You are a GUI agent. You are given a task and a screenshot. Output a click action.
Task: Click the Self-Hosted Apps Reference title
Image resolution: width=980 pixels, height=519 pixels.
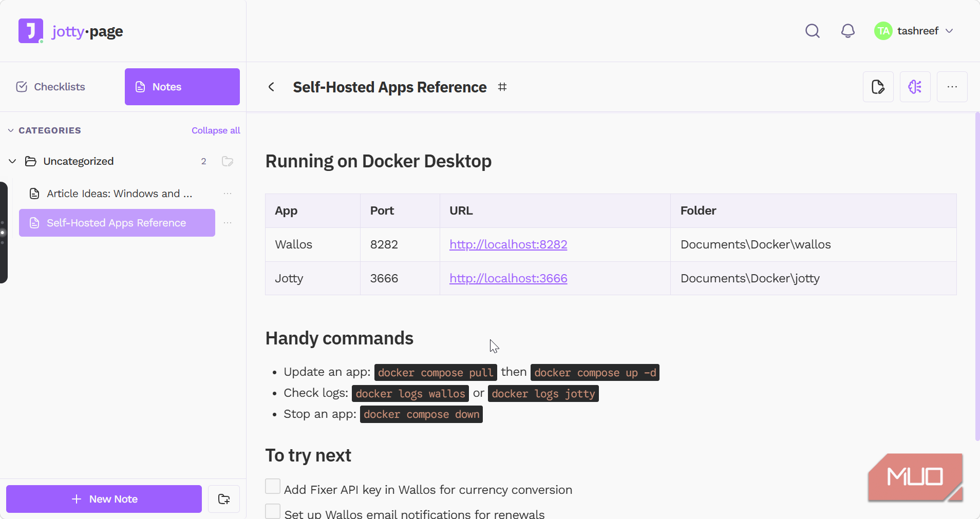click(x=390, y=87)
